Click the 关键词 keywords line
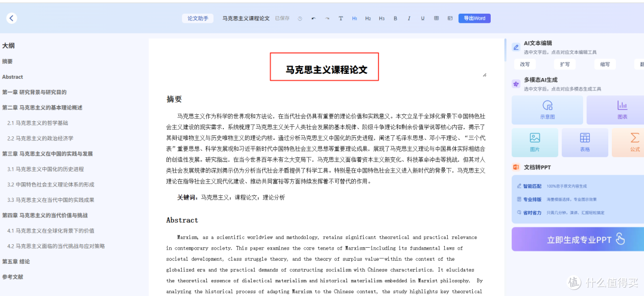The height and width of the screenshot is (296, 644). pos(231,198)
